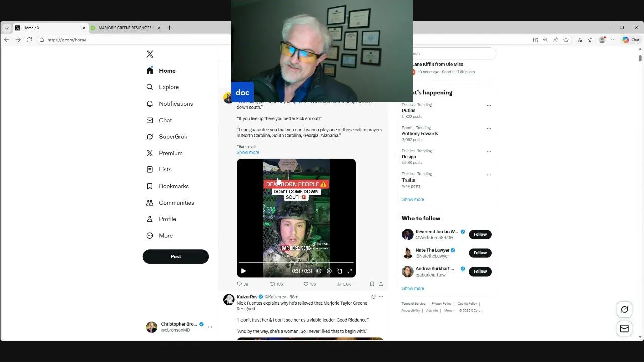Open options for Traitor trend

tap(489, 175)
